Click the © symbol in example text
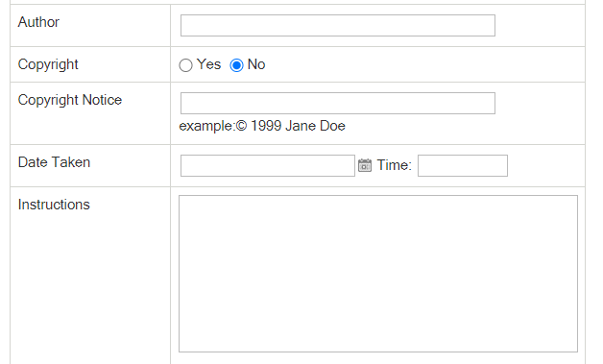This screenshot has width=603, height=364. (x=241, y=126)
